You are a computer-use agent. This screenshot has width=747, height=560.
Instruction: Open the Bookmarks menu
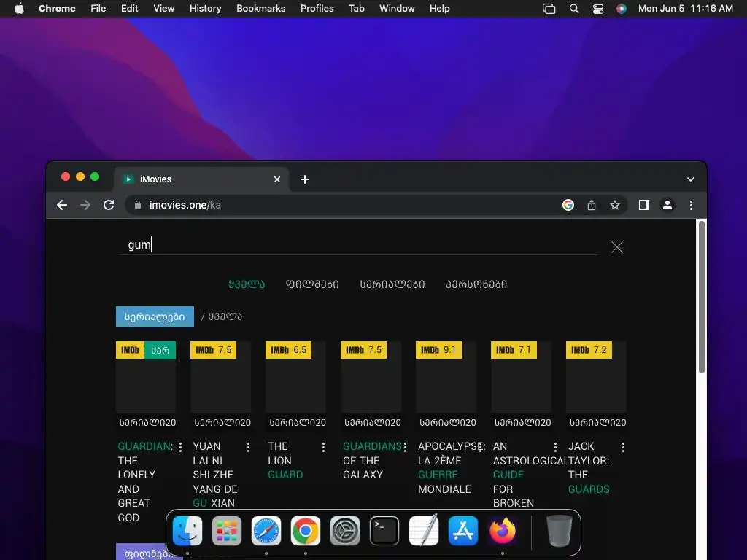(x=260, y=9)
